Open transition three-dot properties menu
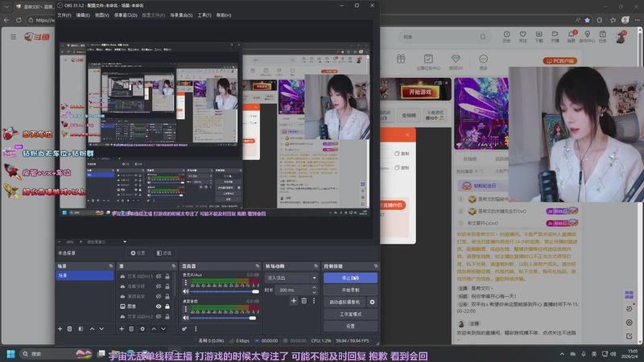Viewport: 644px width, 362px height. [314, 301]
